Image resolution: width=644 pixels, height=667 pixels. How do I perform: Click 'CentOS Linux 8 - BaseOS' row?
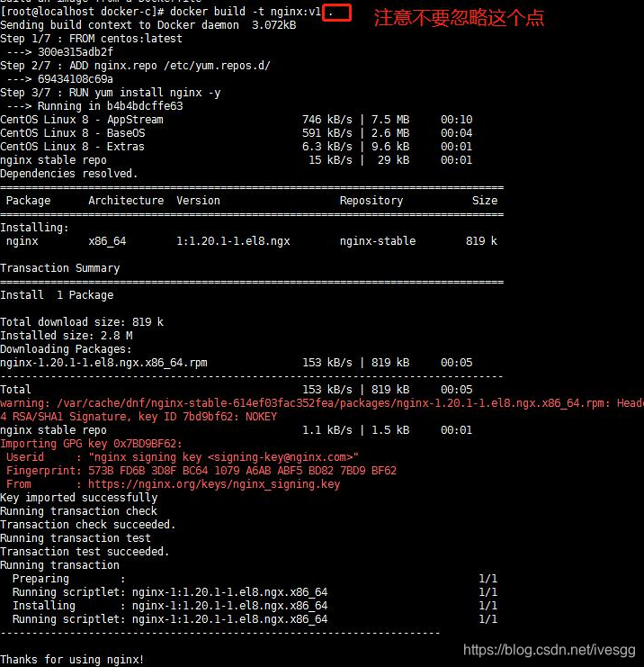pyautogui.click(x=236, y=133)
